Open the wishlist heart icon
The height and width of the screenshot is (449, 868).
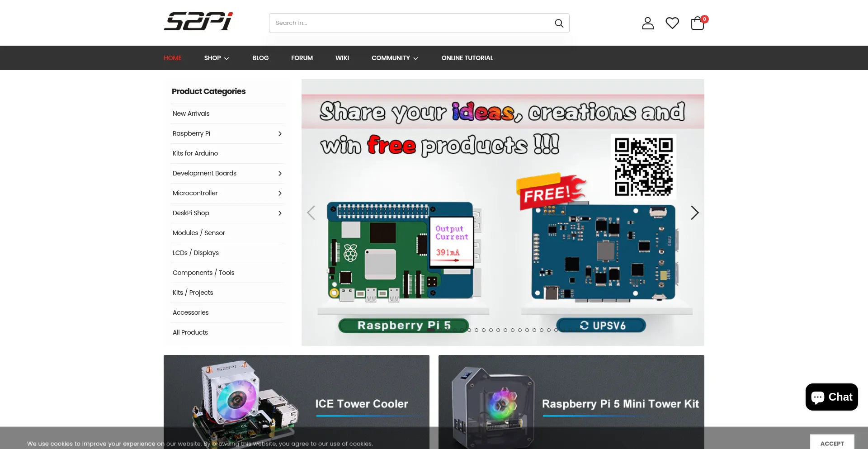tap(672, 23)
